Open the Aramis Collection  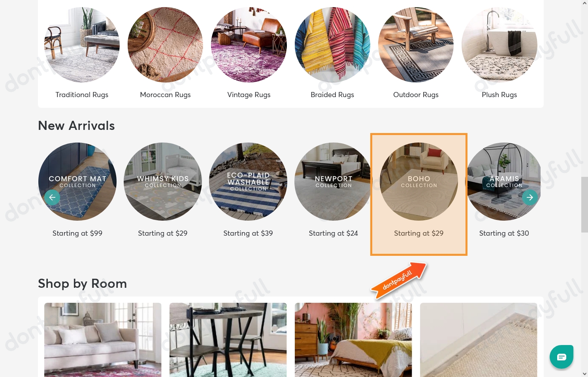[x=504, y=182]
